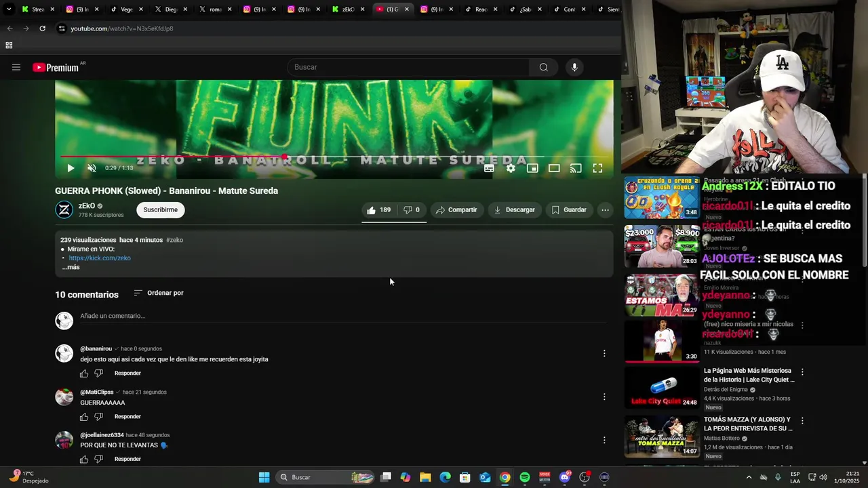Switch to the zEkO Kick tab
Image resolution: width=868 pixels, height=488 pixels.
click(x=347, y=9)
